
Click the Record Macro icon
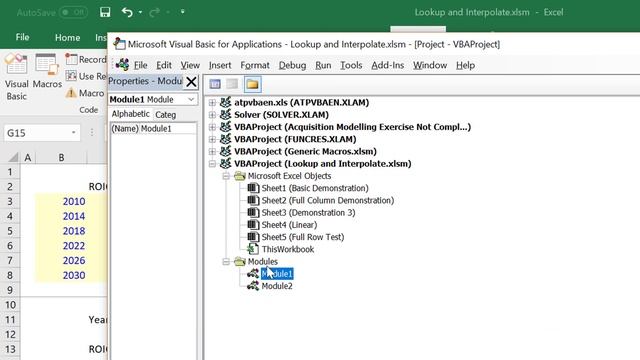coord(71,59)
